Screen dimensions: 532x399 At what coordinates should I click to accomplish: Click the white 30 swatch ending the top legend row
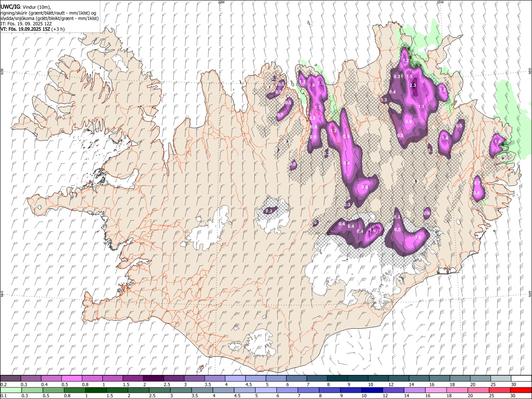point(521,378)
